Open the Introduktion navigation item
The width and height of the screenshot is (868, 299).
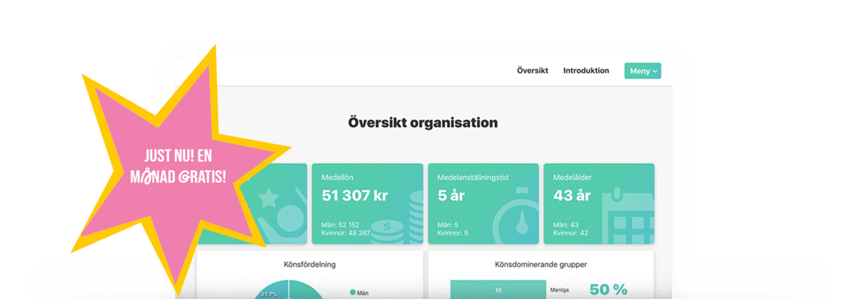pos(586,71)
